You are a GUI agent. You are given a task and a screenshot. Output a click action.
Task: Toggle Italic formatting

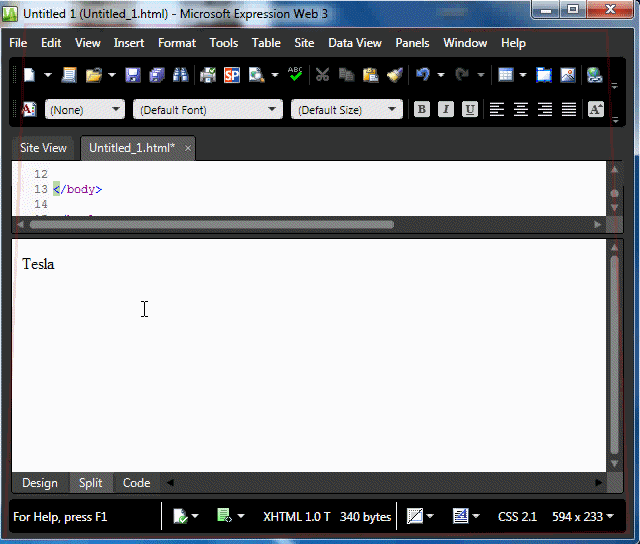tap(446, 110)
